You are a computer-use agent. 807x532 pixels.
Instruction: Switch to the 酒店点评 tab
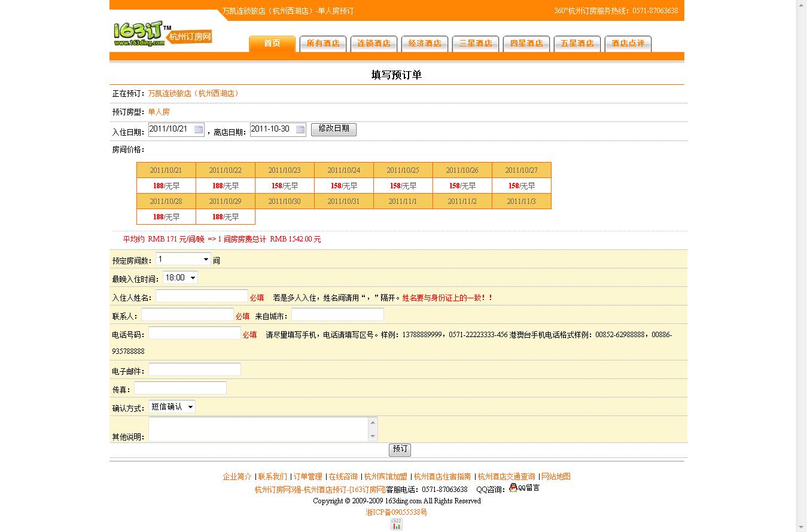point(628,44)
